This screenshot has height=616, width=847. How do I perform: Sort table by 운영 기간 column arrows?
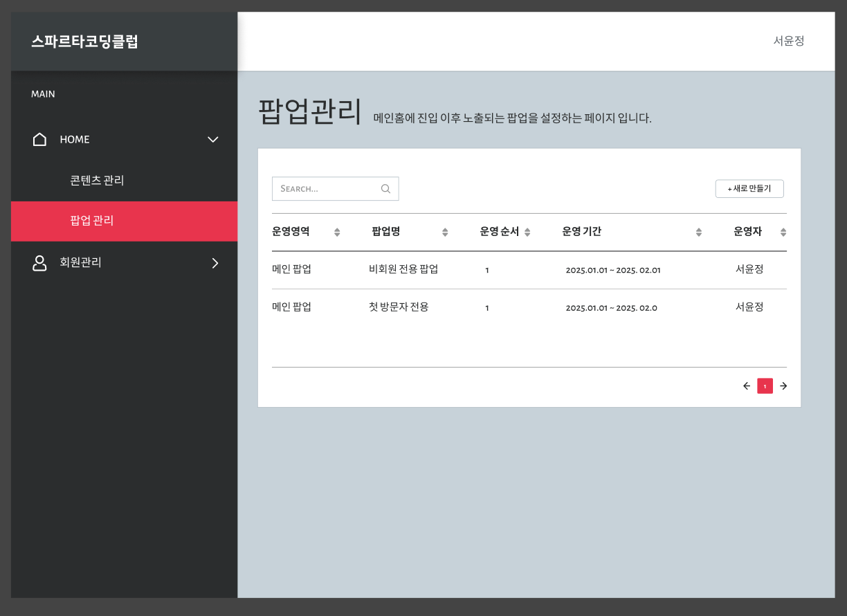pyautogui.click(x=699, y=233)
